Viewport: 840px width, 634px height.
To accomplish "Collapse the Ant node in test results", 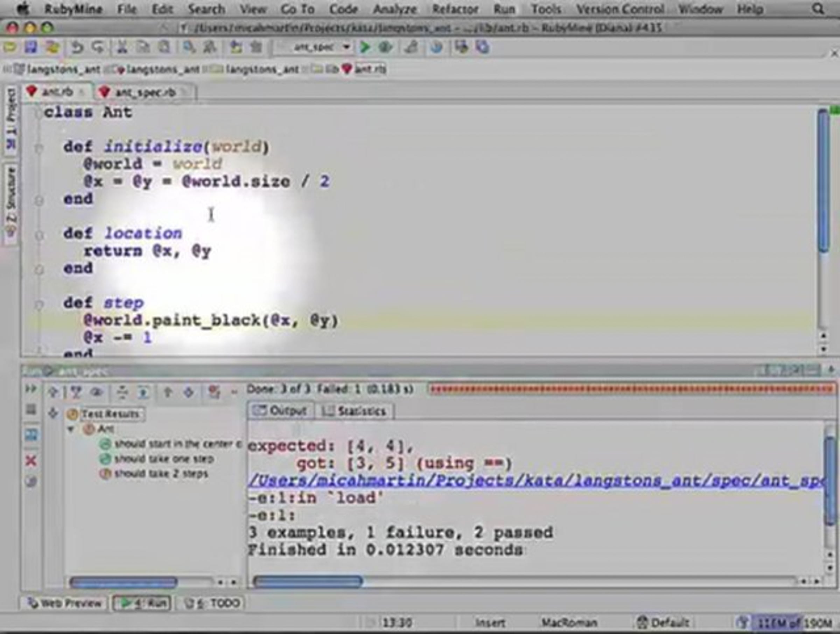I will pyautogui.click(x=70, y=429).
